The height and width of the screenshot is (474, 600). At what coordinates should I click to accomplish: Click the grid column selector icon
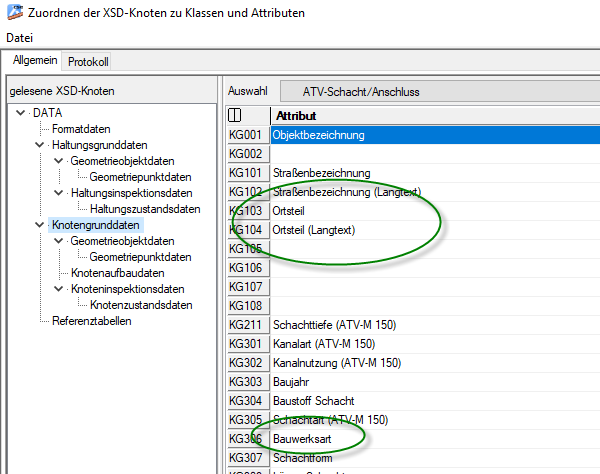(x=236, y=116)
